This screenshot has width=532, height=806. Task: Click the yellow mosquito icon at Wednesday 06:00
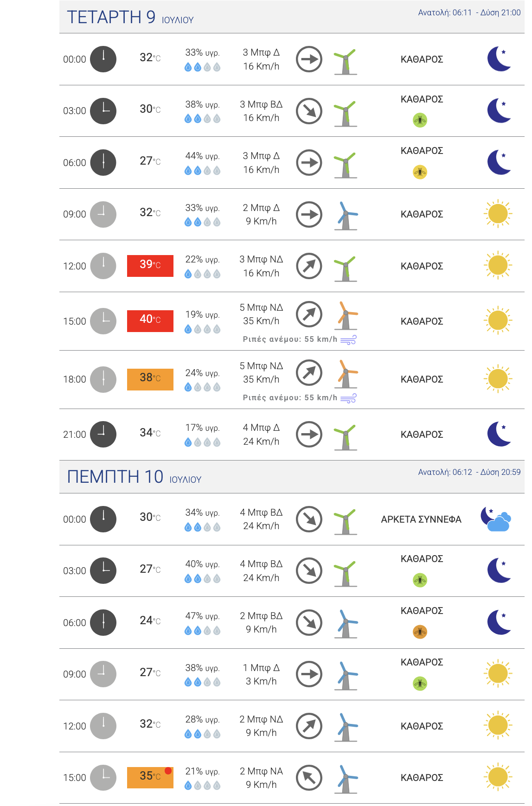coord(420,173)
